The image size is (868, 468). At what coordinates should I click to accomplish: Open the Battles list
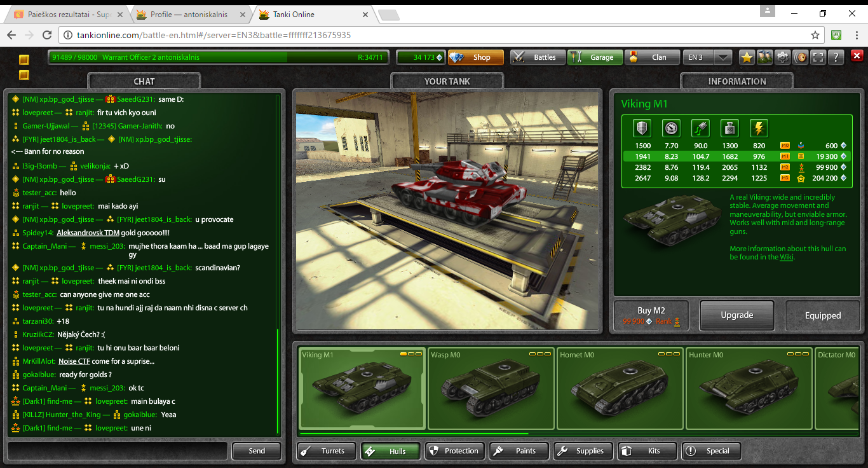(537, 57)
